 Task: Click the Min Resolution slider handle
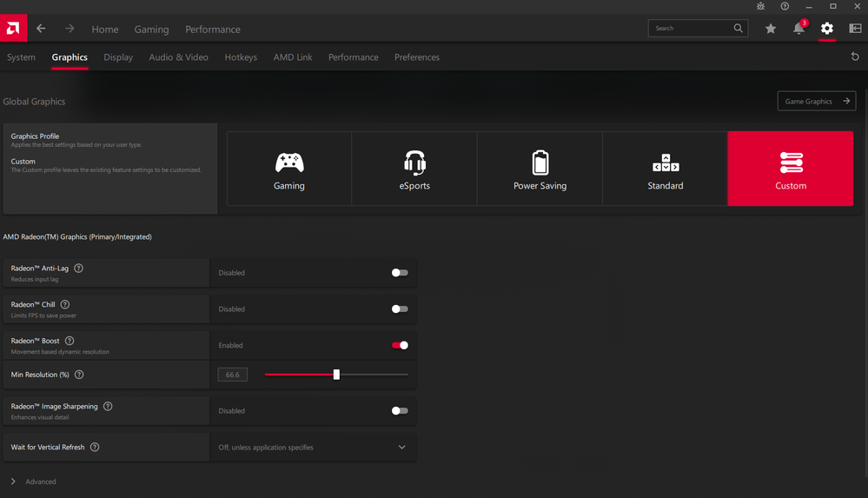[x=336, y=375]
